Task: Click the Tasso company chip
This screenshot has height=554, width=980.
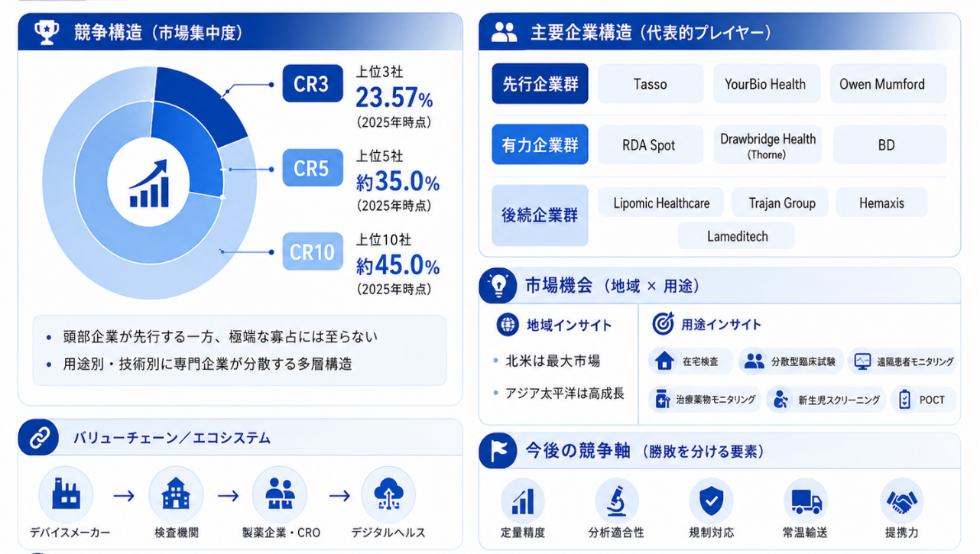Action: point(651,84)
